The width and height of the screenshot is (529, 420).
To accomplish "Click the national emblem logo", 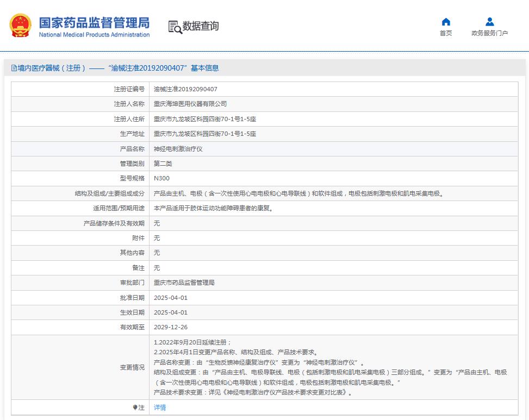I will tap(21, 26).
